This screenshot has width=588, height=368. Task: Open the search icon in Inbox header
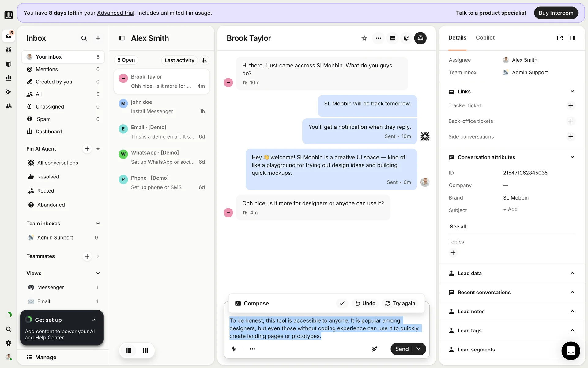(x=84, y=38)
